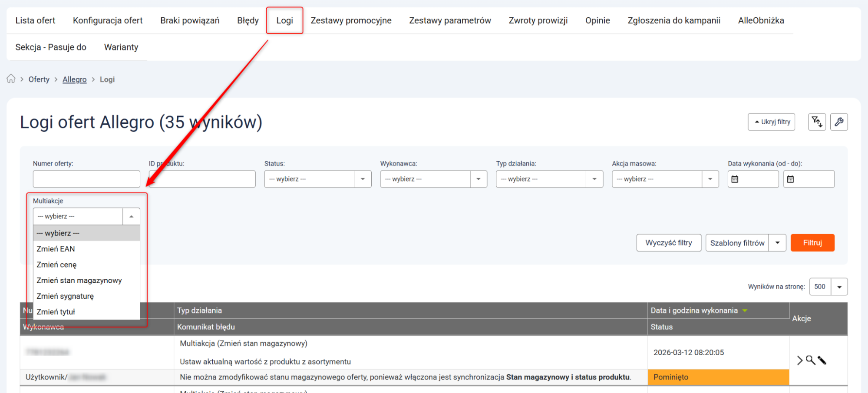Open the wrench settings icon
Screen dimensions: 868x393
pos(838,122)
